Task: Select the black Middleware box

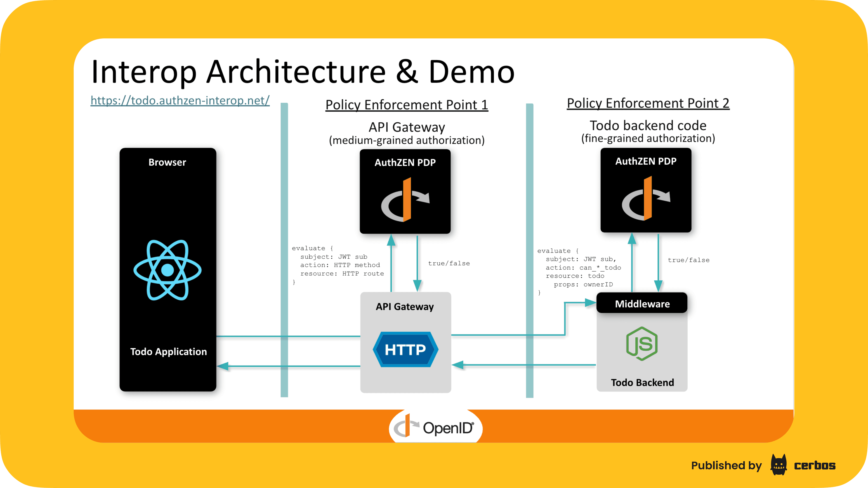Action: click(x=642, y=303)
